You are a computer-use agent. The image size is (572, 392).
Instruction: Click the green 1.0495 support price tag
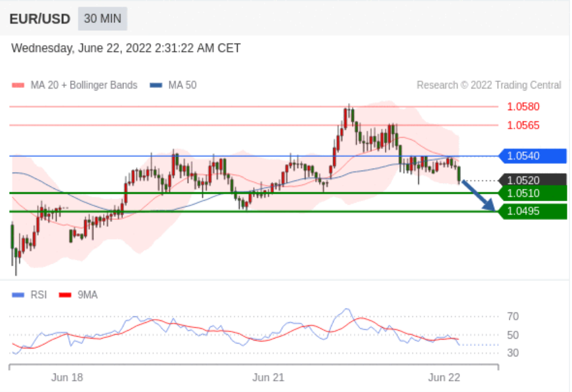(x=533, y=211)
